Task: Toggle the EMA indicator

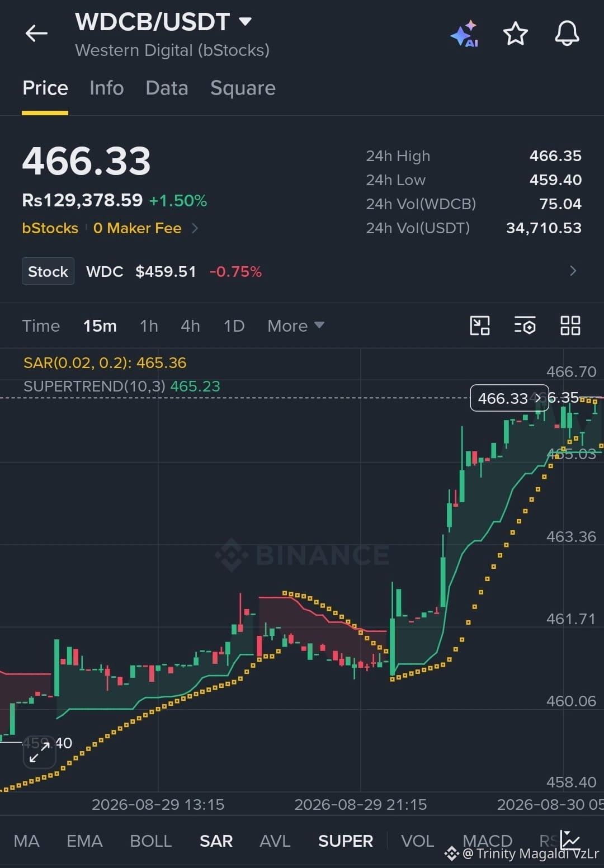Action: pos(84,841)
